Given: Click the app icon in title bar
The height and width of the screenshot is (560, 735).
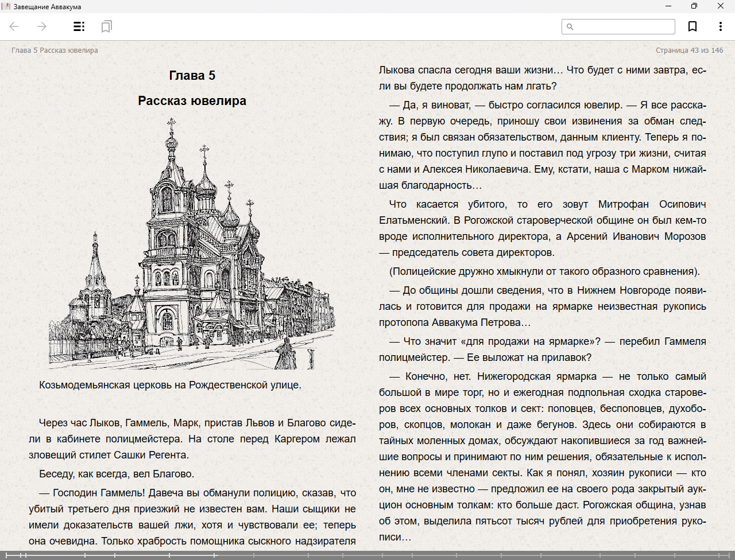Looking at the screenshot, I should [x=6, y=6].
